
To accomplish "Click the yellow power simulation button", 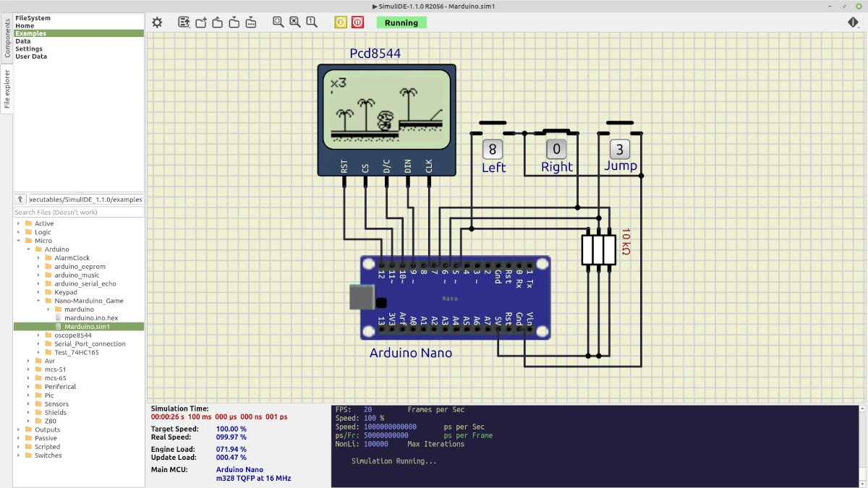I will [341, 22].
